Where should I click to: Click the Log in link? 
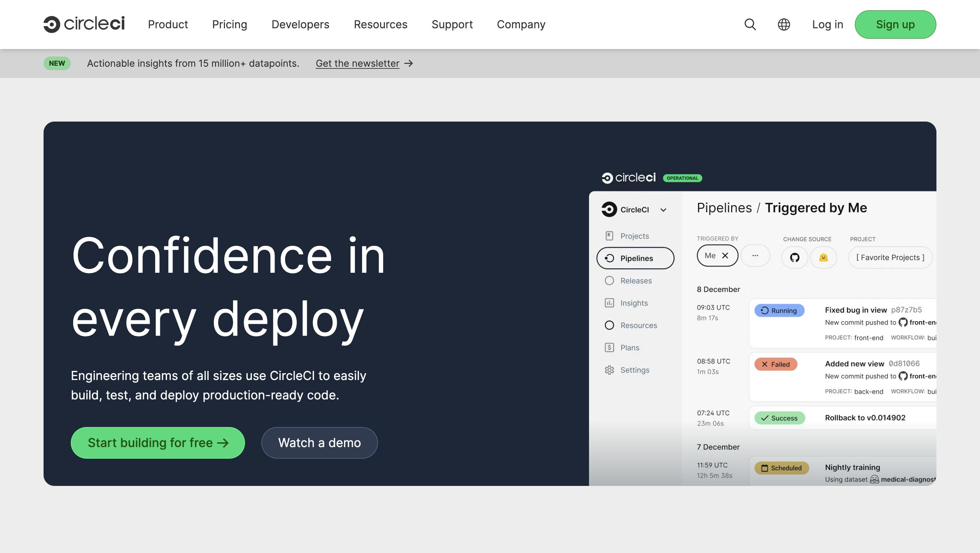(x=828, y=25)
